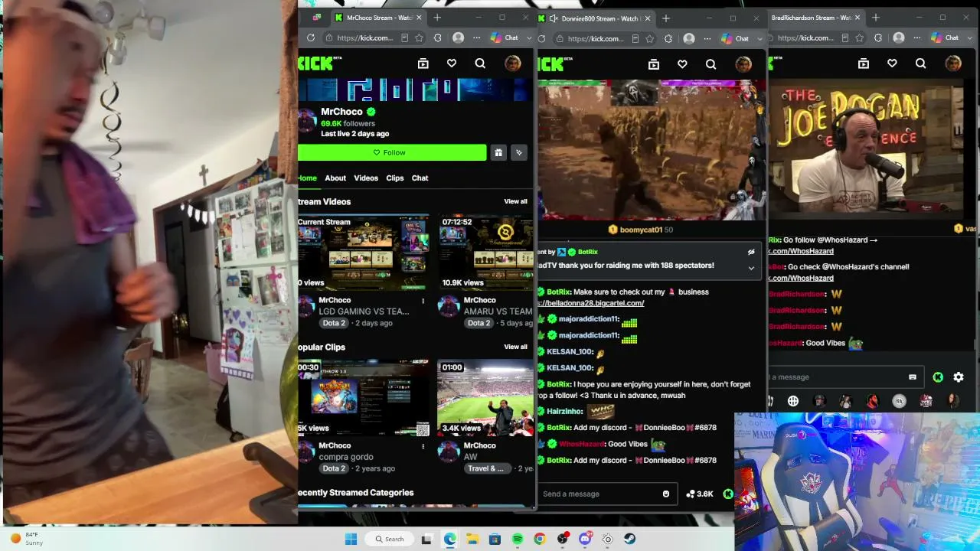Click the browse icon in Donniee800 window header
The height and width of the screenshot is (551, 980).
(653, 64)
